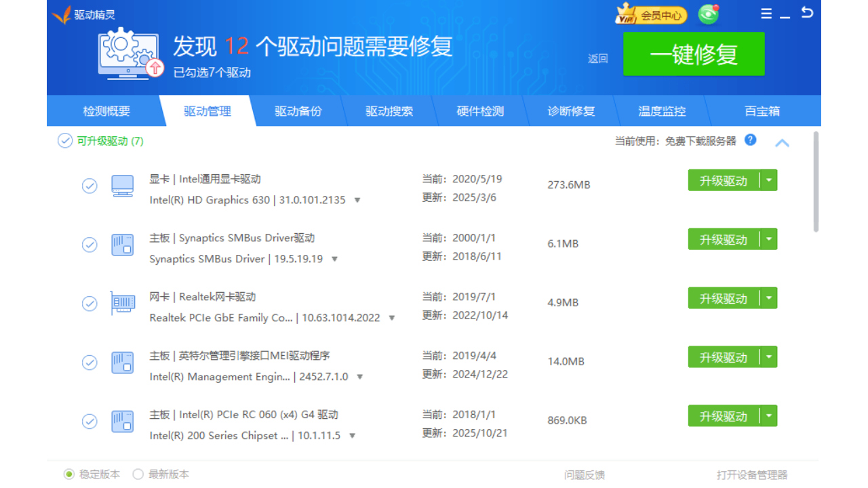
Task: Click the 已勾选7个驱动 status text
Action: pos(212,73)
